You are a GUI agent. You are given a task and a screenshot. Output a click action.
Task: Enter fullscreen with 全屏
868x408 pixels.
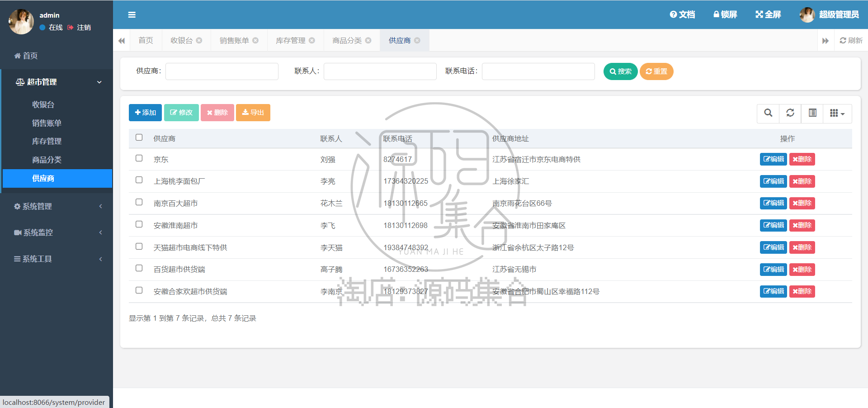pos(768,14)
